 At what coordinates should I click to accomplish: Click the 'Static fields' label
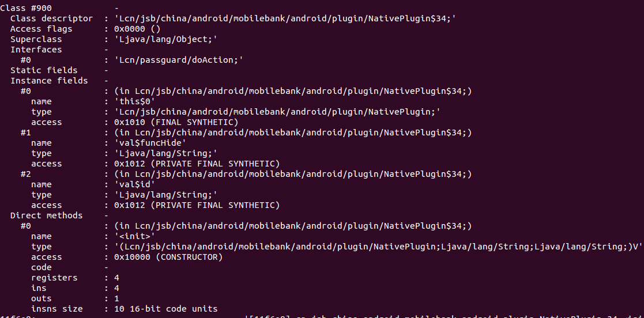tap(44, 70)
